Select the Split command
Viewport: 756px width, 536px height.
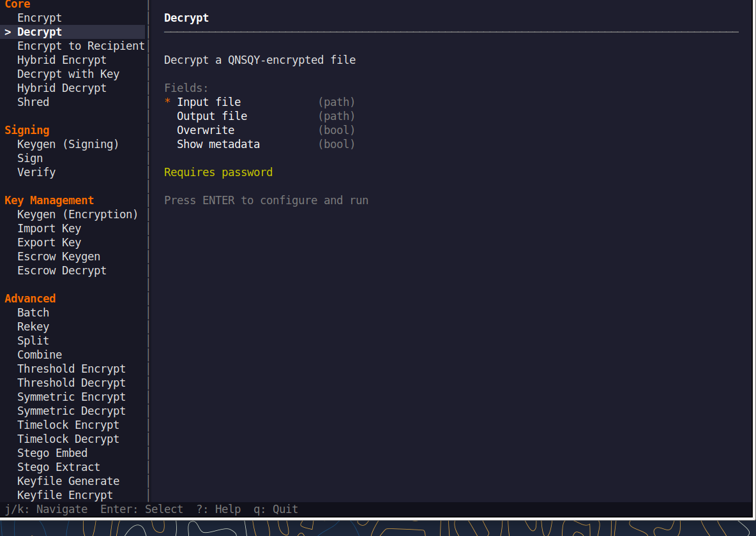(33, 340)
